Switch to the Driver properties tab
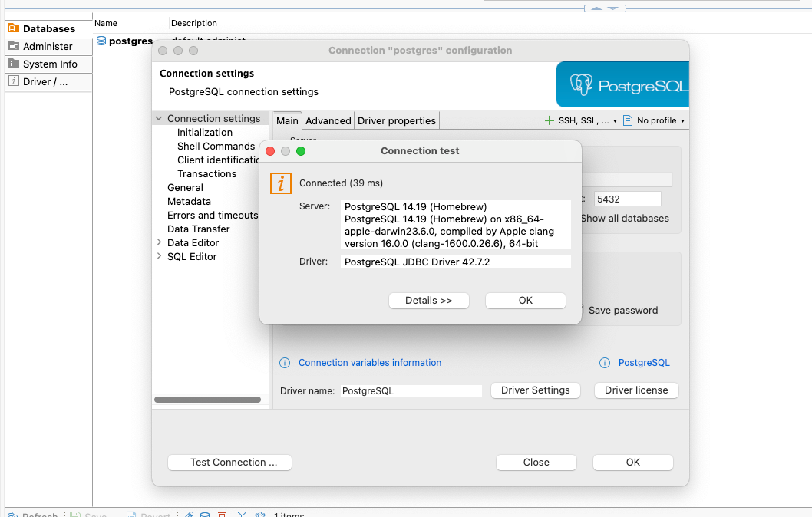The width and height of the screenshot is (812, 517). (396, 120)
